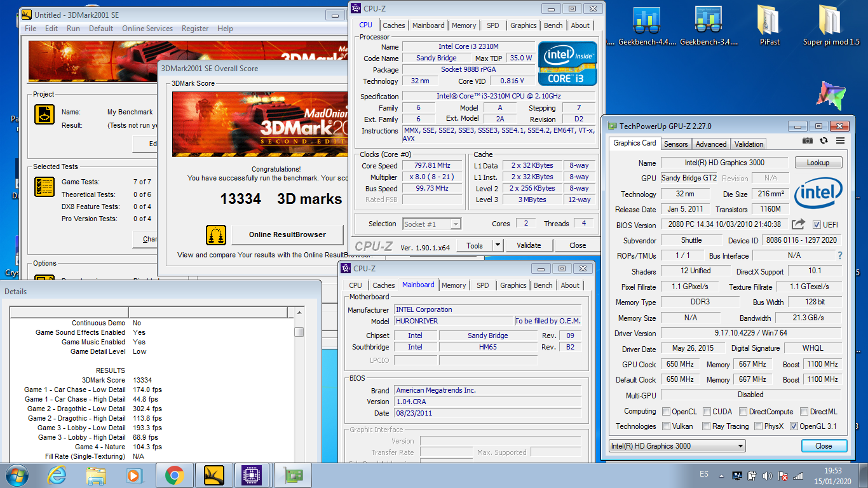Click the Project icon in 3DMark
The width and height of the screenshot is (868, 488).
(44, 114)
